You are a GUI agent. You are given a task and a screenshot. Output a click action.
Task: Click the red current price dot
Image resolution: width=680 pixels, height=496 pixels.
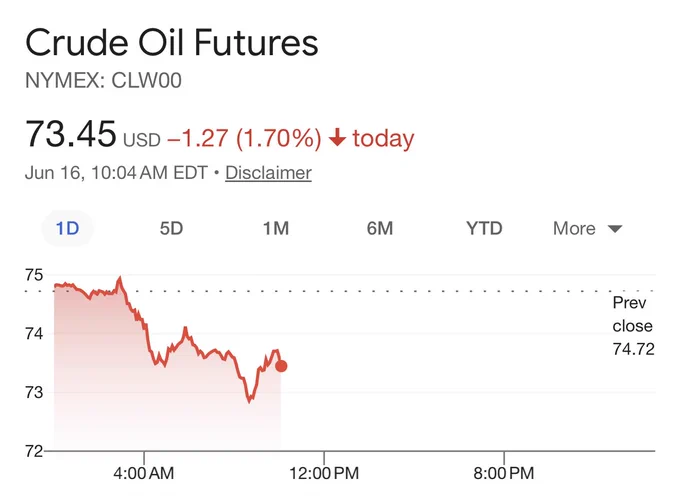tap(281, 366)
